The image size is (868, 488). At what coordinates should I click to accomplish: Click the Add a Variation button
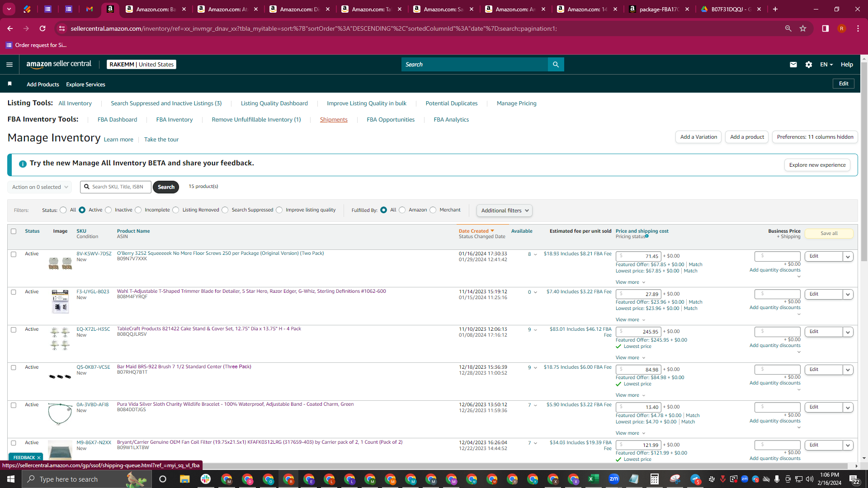click(699, 137)
